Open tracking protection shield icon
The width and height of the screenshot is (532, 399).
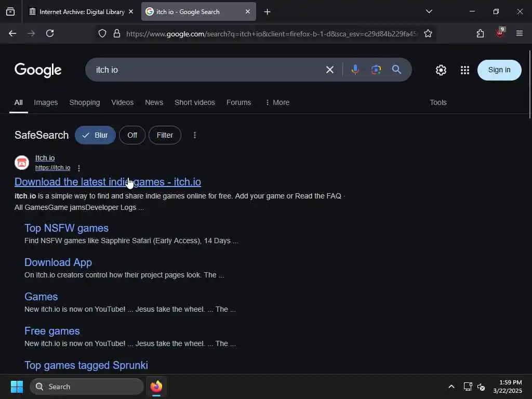102,33
